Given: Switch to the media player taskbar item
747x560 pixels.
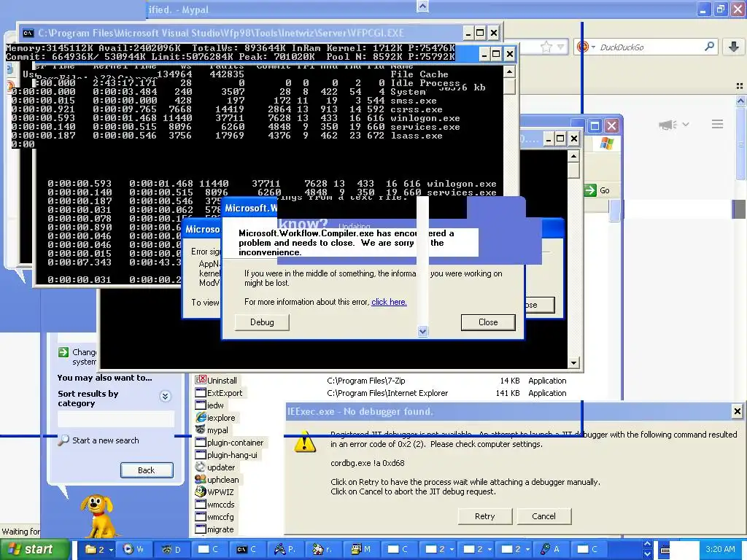Looking at the screenshot, I should [x=134, y=550].
